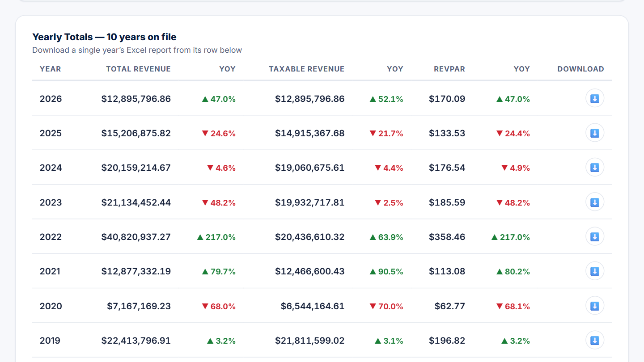Select the 2020 year cell
This screenshot has height=362, width=644.
51,306
